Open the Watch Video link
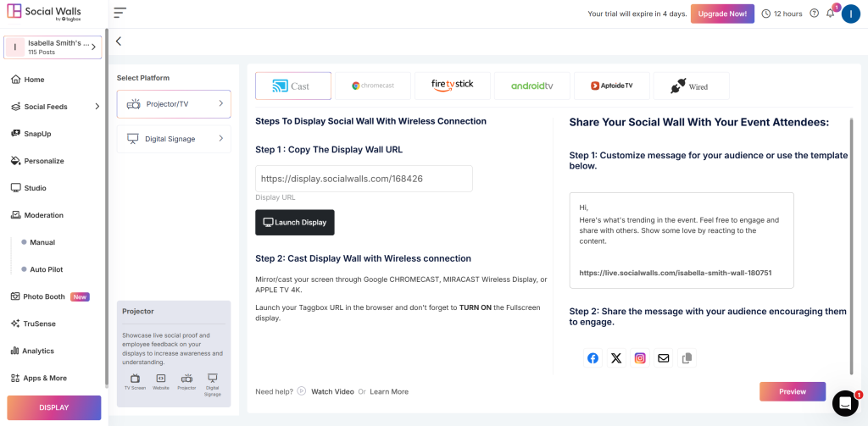The height and width of the screenshot is (426, 868). point(332,392)
